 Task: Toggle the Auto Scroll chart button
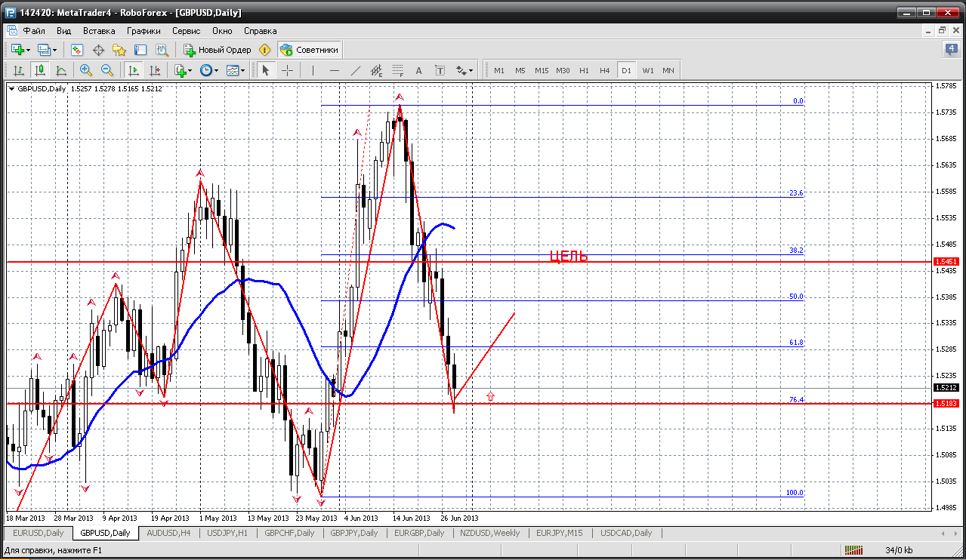[134, 70]
